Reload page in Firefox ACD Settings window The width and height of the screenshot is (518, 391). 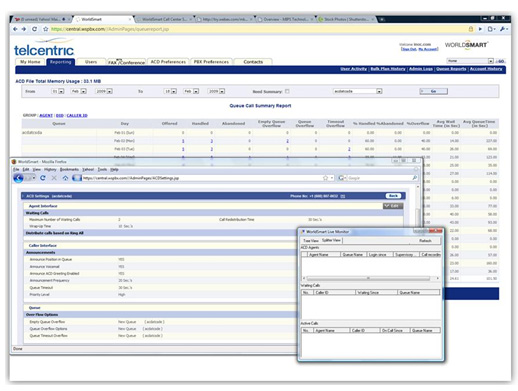tap(43, 178)
